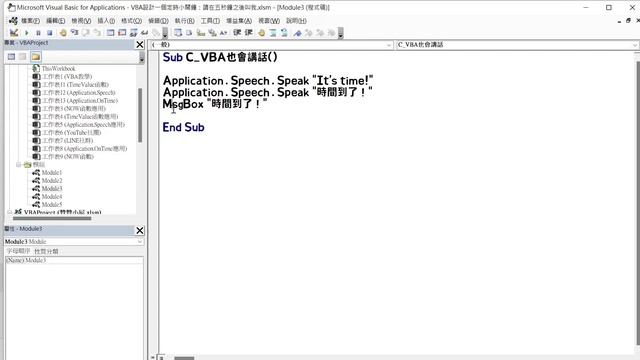The height and width of the screenshot is (360, 640).
Task: Click the Break (pause) toolbar icon
Action: (x=38, y=33)
